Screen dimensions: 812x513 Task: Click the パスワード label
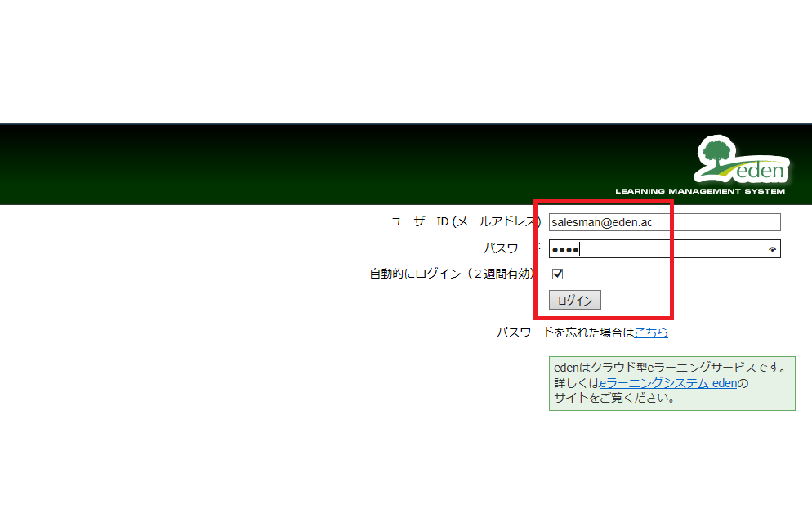point(511,248)
